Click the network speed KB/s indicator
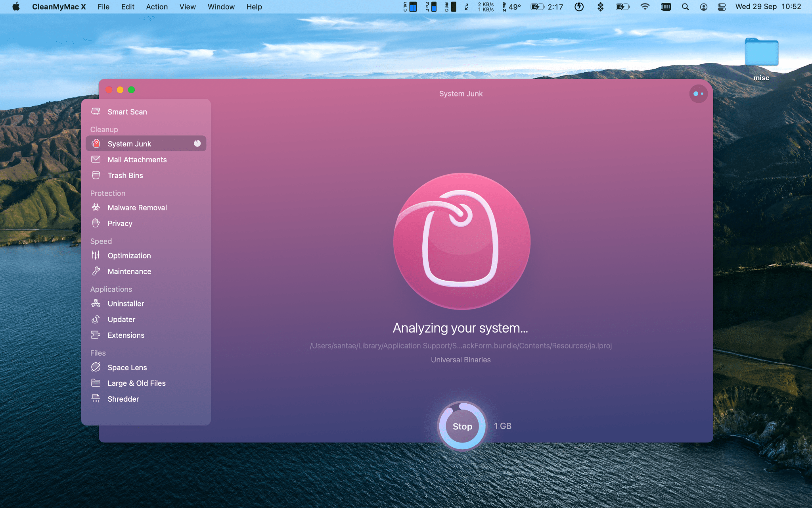This screenshot has width=812, height=508. (486, 7)
